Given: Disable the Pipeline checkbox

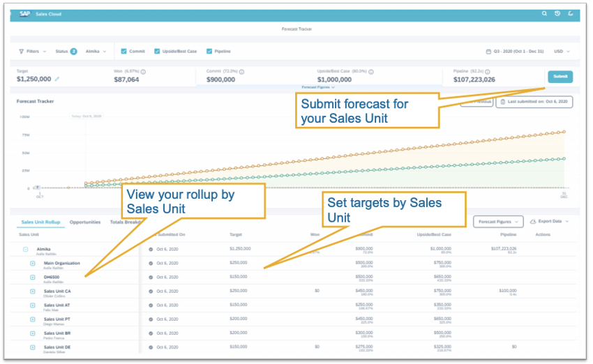Looking at the screenshot, I should coord(209,51).
